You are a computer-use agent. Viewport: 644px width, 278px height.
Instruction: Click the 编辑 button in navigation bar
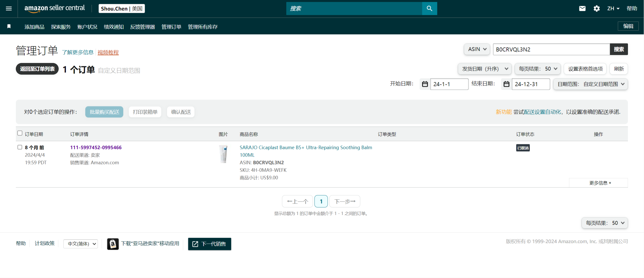click(x=628, y=26)
